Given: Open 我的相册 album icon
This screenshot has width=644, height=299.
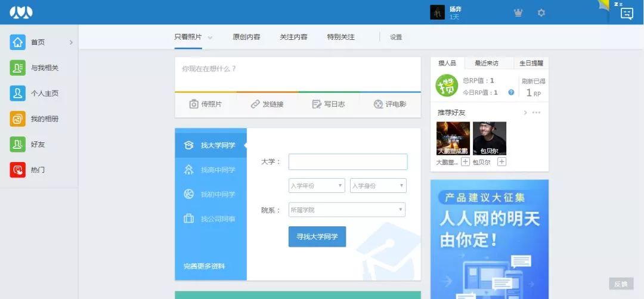Looking at the screenshot, I should click(x=18, y=119).
